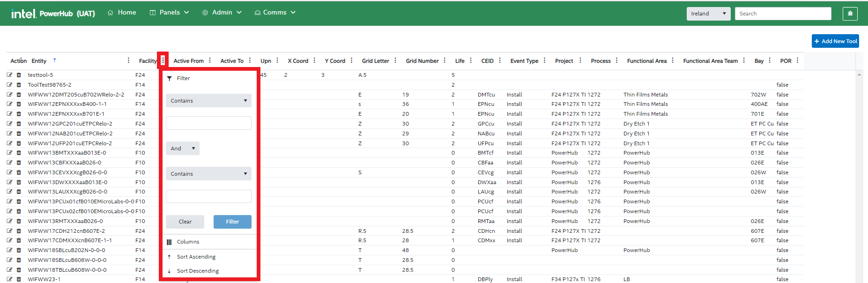Screen dimensions: 868x283
Task: Click the edit icon for testtool-5 row
Action: click(9, 75)
